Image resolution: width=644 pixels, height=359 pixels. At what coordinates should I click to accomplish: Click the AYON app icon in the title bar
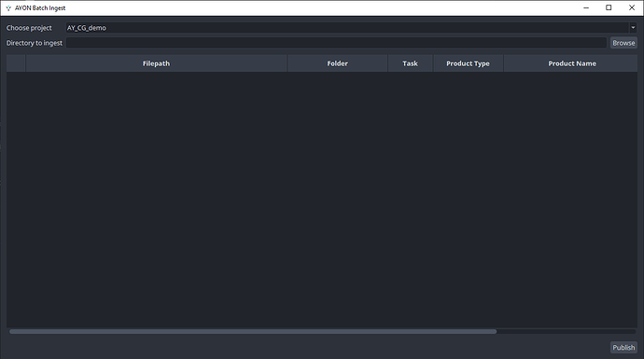coord(8,7)
